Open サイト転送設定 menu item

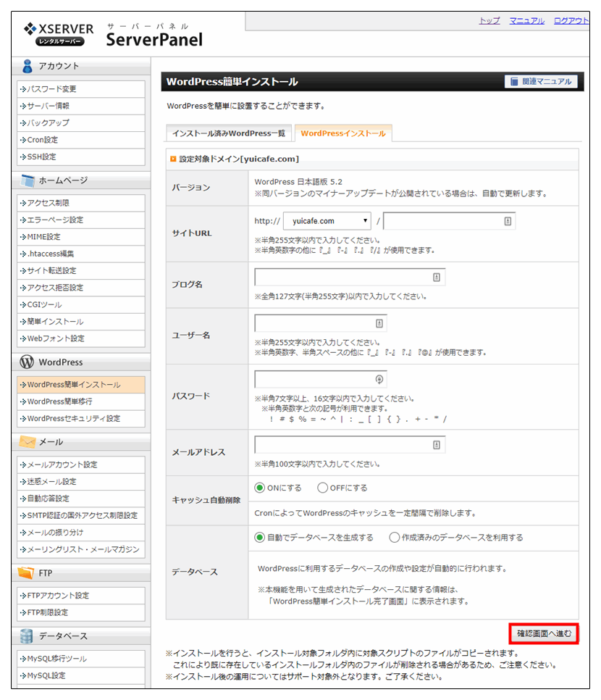pyautogui.click(x=81, y=271)
